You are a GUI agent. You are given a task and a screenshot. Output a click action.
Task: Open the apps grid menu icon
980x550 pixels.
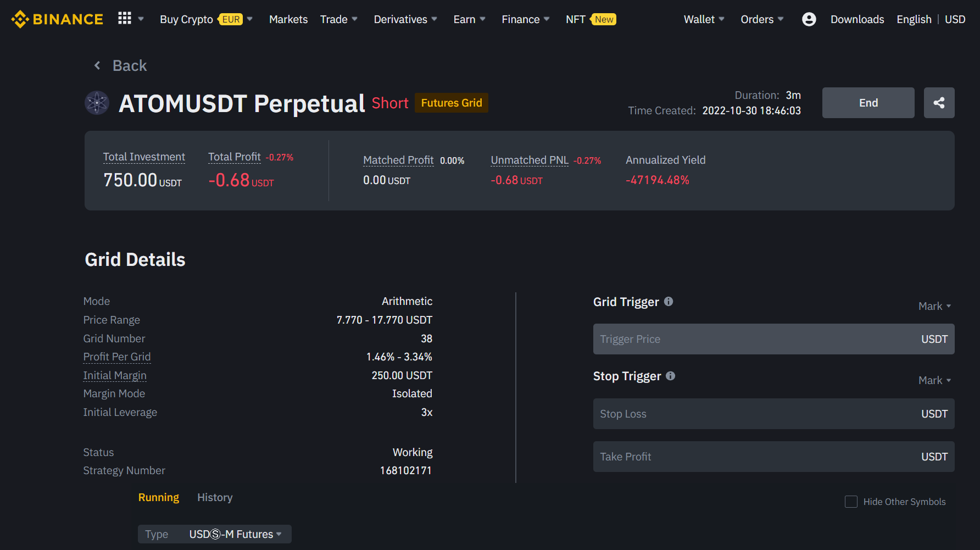(x=125, y=19)
